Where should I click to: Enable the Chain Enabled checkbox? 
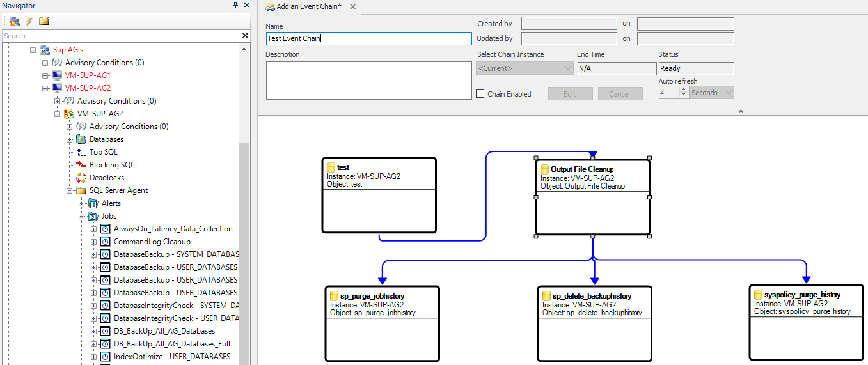point(480,94)
